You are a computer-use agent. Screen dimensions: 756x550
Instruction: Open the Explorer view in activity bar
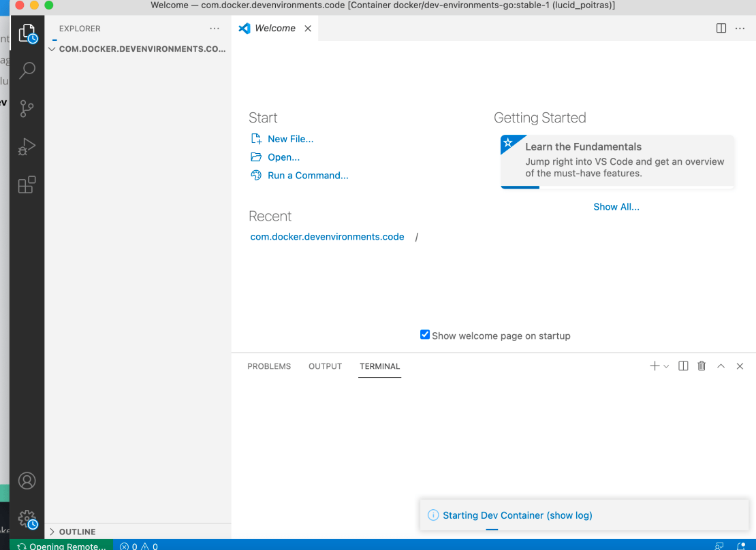click(27, 33)
